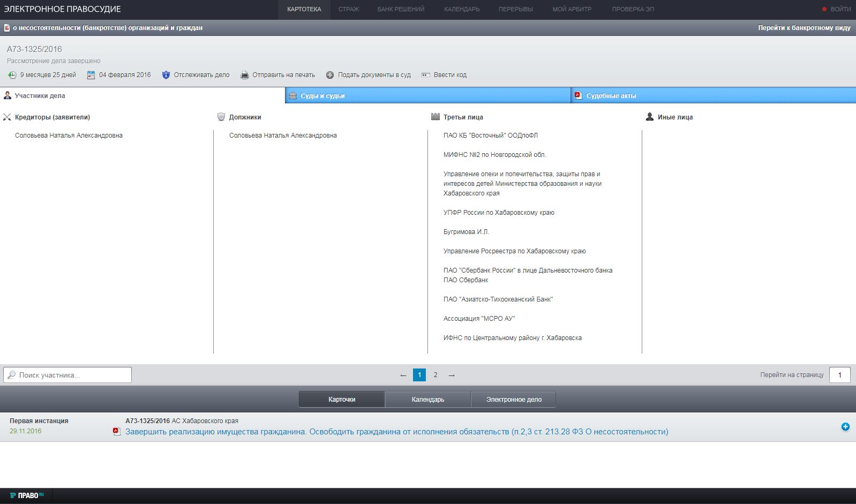Open the Судебные акты tab
The width and height of the screenshot is (856, 504).
click(712, 96)
